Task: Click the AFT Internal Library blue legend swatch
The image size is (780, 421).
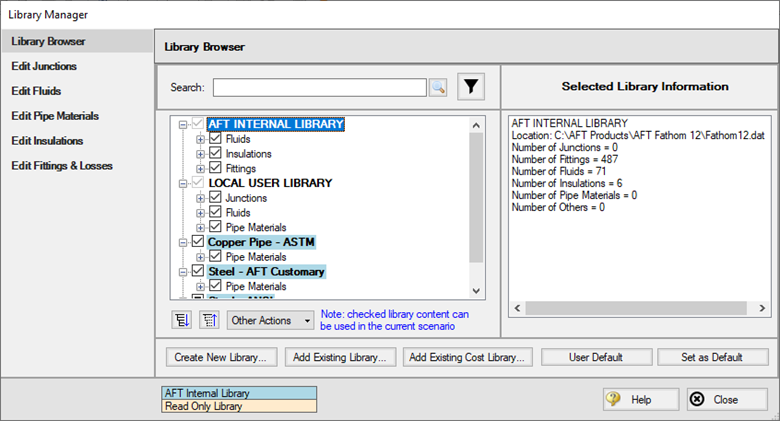Action: pyautogui.click(x=239, y=393)
